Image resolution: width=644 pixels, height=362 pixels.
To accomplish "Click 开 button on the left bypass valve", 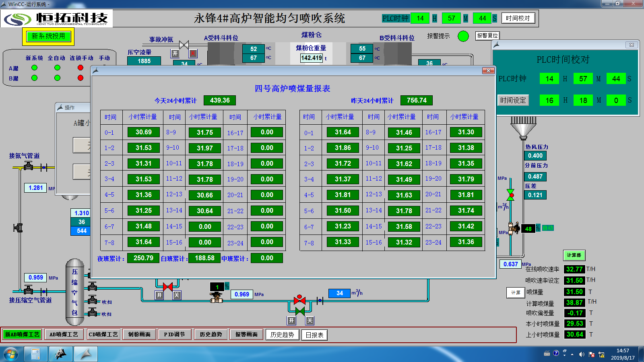I will click(x=159, y=295).
